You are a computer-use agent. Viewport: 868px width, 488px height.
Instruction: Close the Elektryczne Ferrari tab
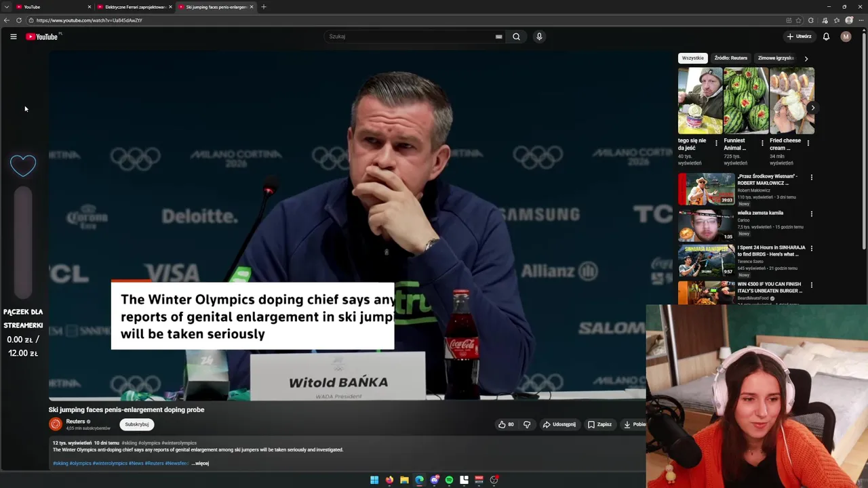(170, 7)
